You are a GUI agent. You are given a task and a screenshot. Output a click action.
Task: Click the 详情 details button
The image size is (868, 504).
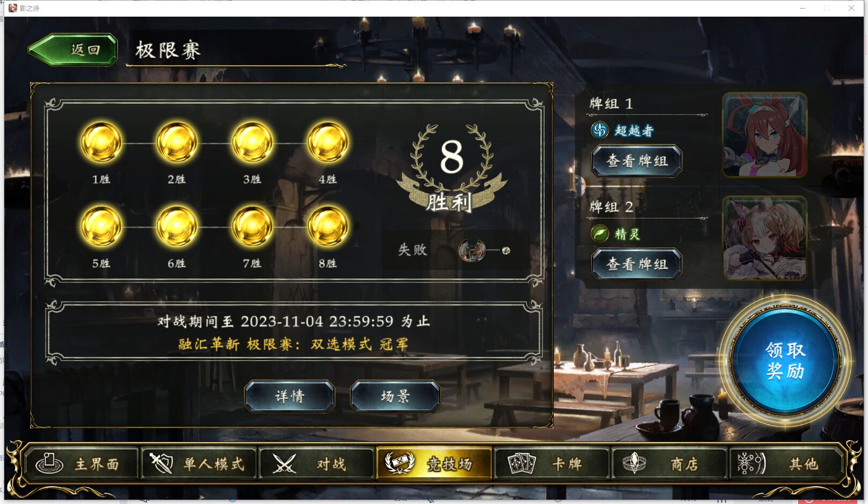coord(290,396)
